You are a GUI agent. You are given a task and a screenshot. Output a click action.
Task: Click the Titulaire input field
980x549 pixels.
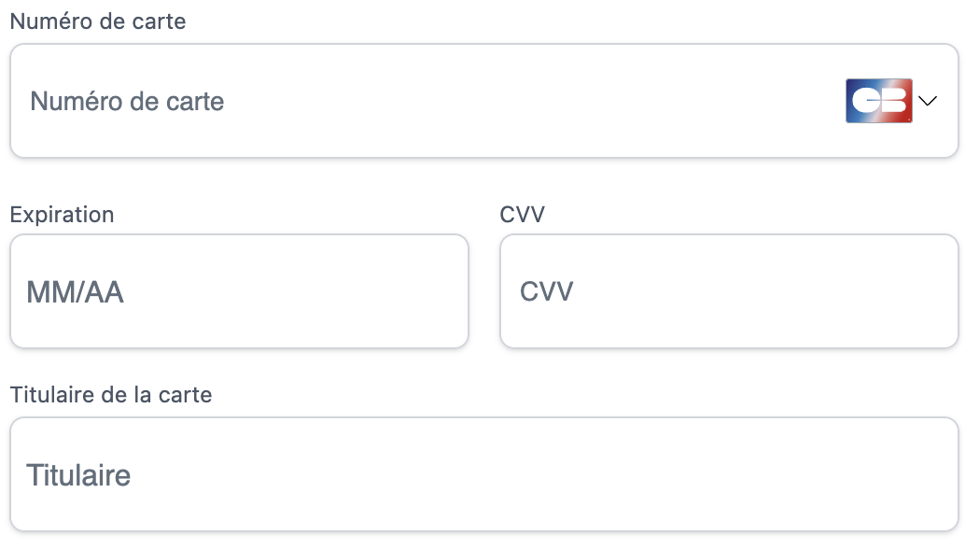pos(483,475)
